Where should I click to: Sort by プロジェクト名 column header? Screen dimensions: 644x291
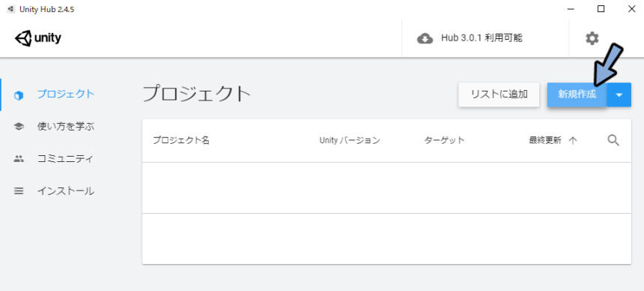[x=181, y=140]
